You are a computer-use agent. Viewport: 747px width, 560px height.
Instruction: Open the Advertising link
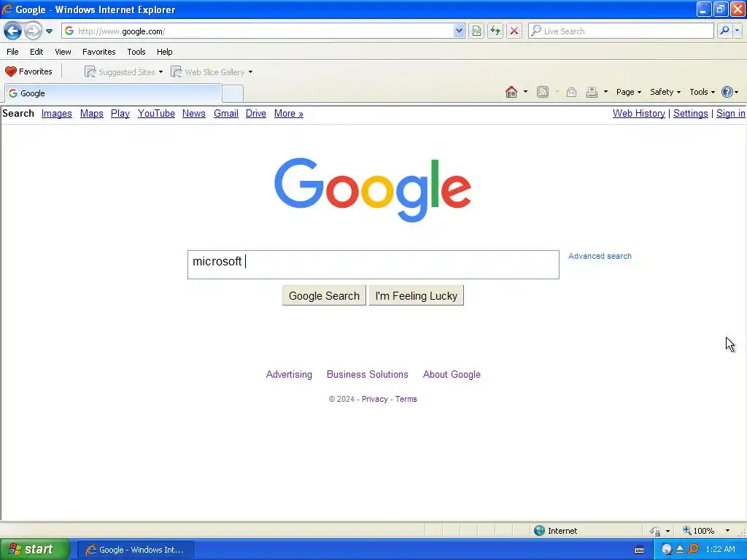click(x=289, y=374)
